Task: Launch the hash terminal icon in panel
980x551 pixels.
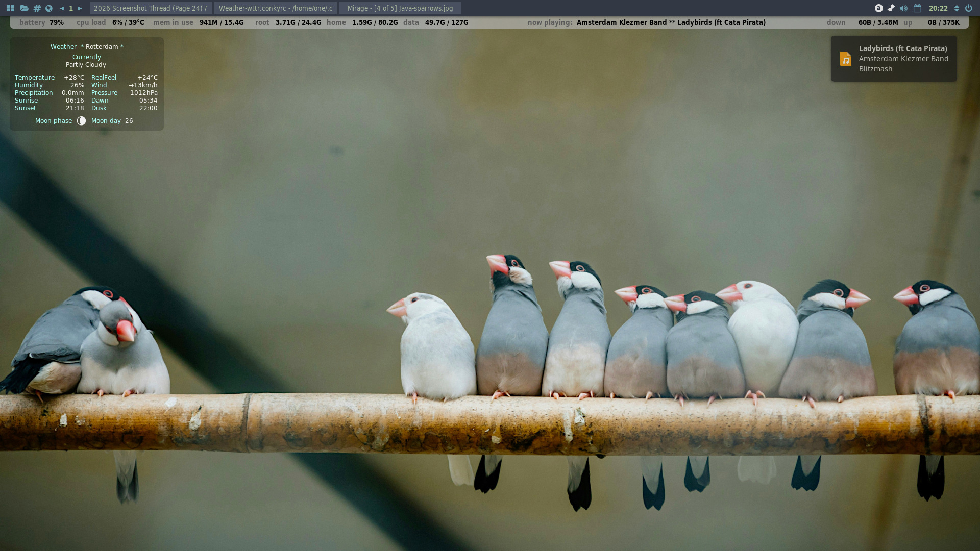Action: [x=37, y=8]
